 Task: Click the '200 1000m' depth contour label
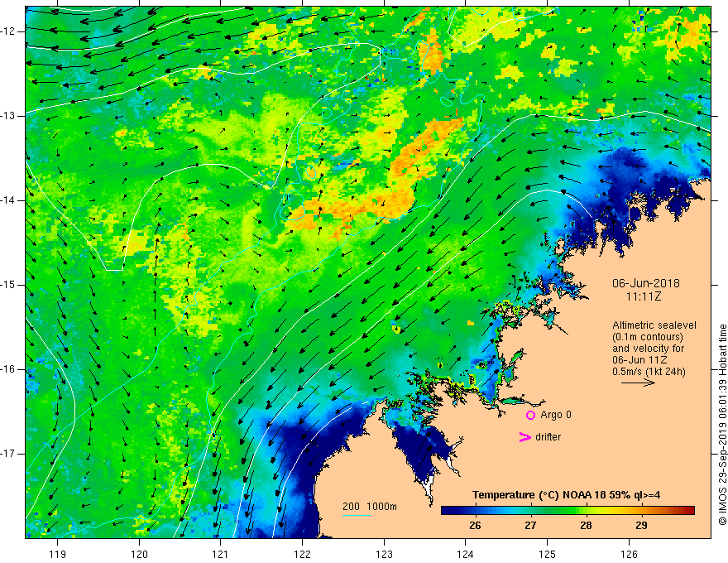[370, 507]
